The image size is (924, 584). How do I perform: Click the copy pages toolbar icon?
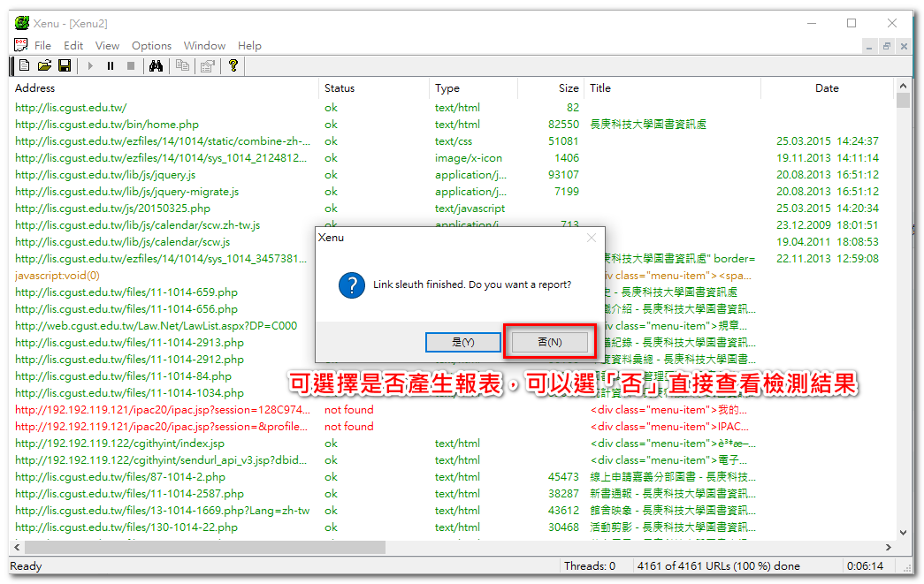point(183,66)
